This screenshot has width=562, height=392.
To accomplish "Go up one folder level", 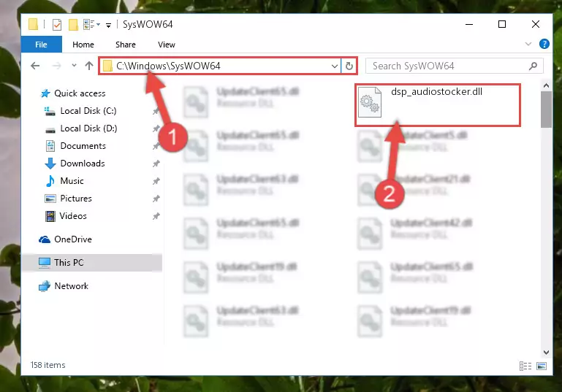I will click(89, 66).
